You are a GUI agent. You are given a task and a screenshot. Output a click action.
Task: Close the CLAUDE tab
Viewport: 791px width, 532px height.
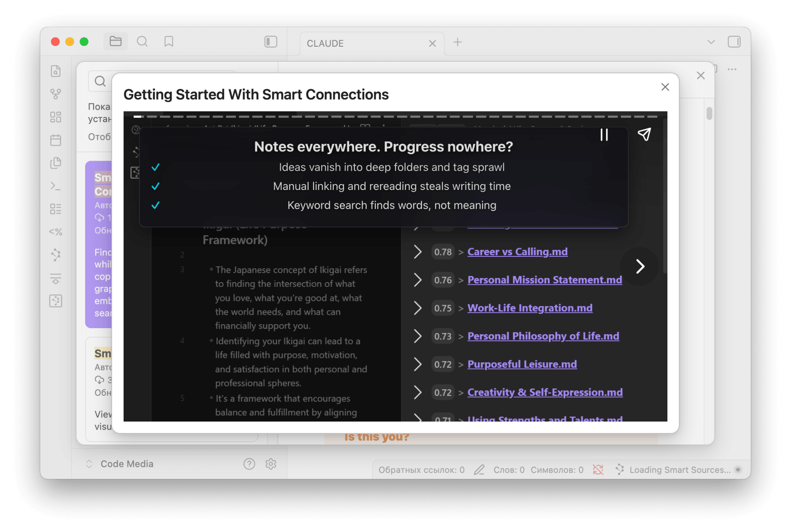click(432, 43)
